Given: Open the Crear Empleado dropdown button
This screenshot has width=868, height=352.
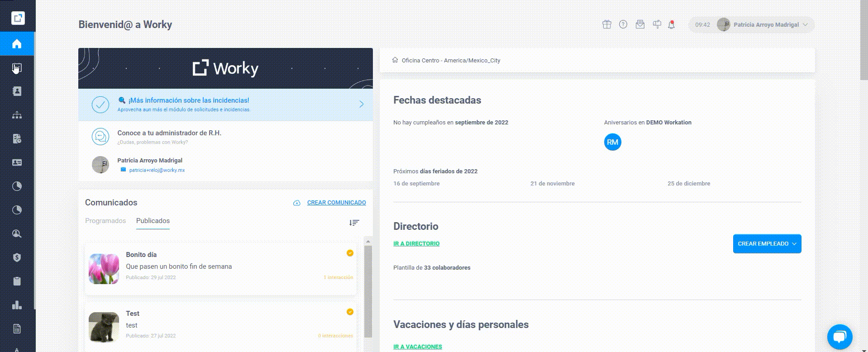Looking at the screenshot, I should pyautogui.click(x=767, y=244).
